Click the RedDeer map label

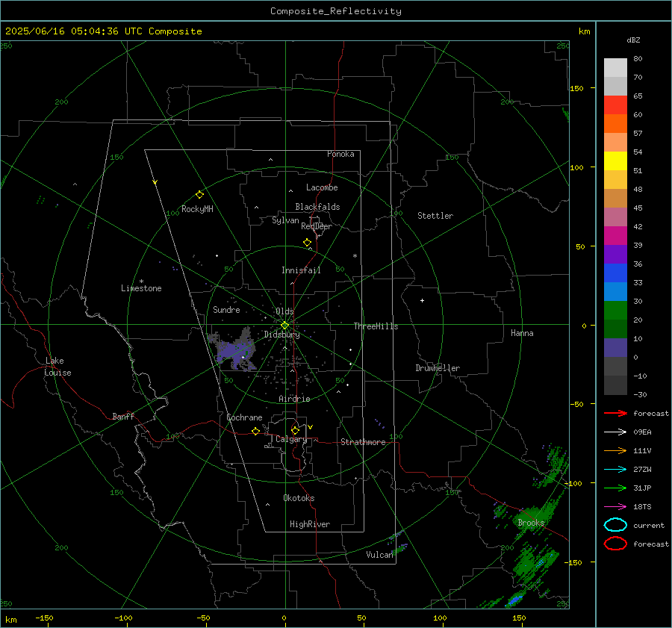(x=317, y=226)
